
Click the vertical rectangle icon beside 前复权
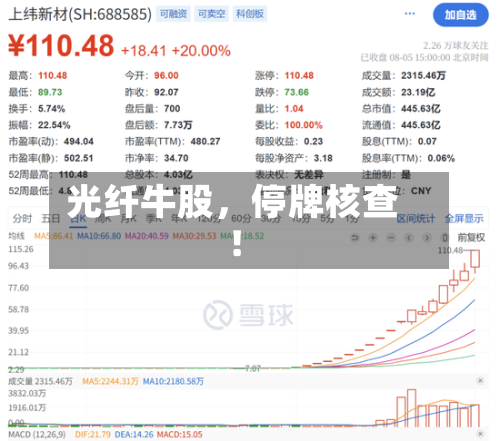coord(444,238)
